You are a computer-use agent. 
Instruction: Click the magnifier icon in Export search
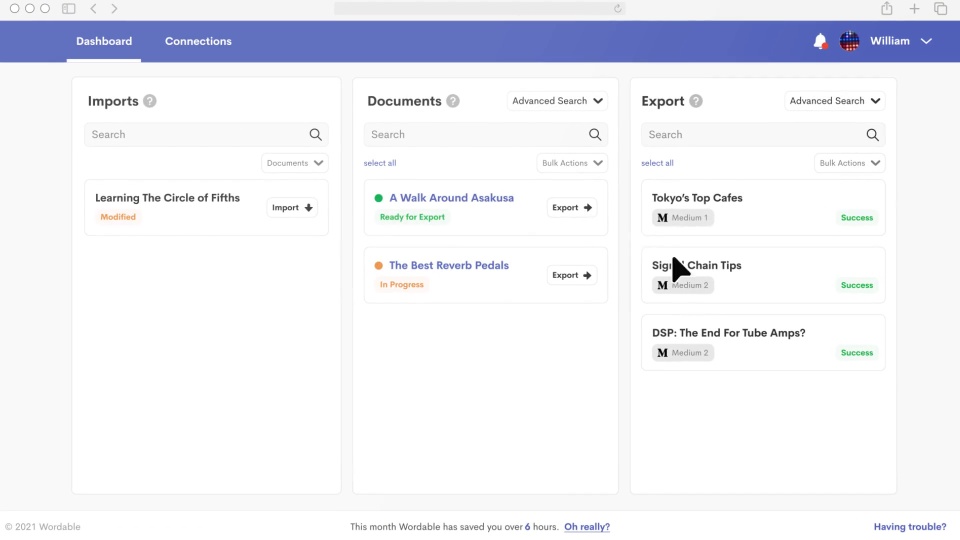(872, 135)
